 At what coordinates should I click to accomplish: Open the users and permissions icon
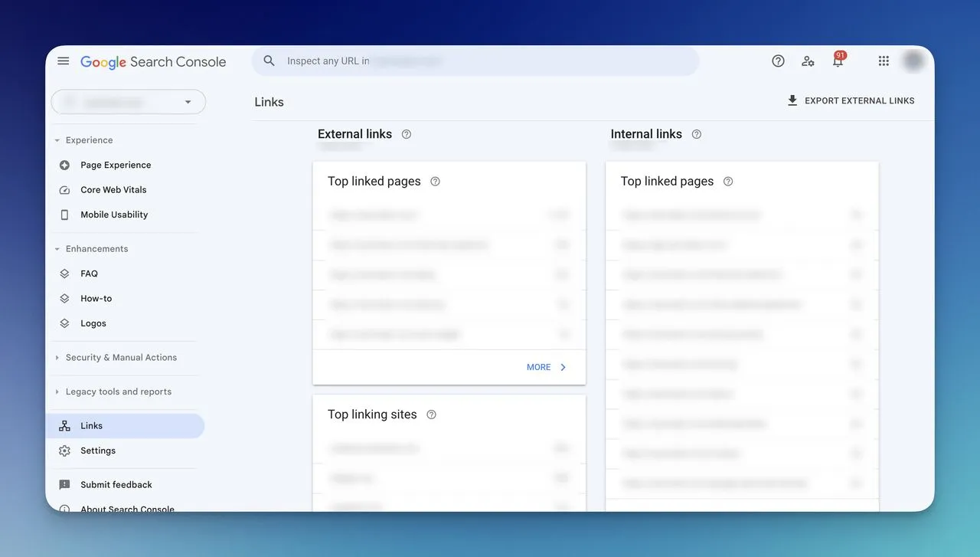808,61
